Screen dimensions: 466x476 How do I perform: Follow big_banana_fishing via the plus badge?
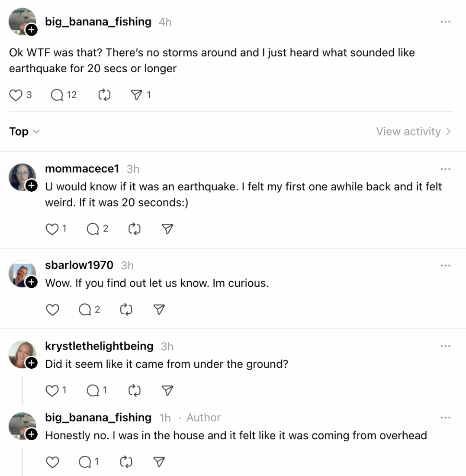click(x=31, y=30)
